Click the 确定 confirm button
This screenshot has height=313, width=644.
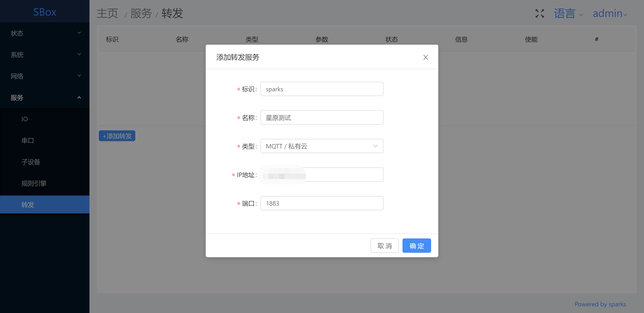417,246
